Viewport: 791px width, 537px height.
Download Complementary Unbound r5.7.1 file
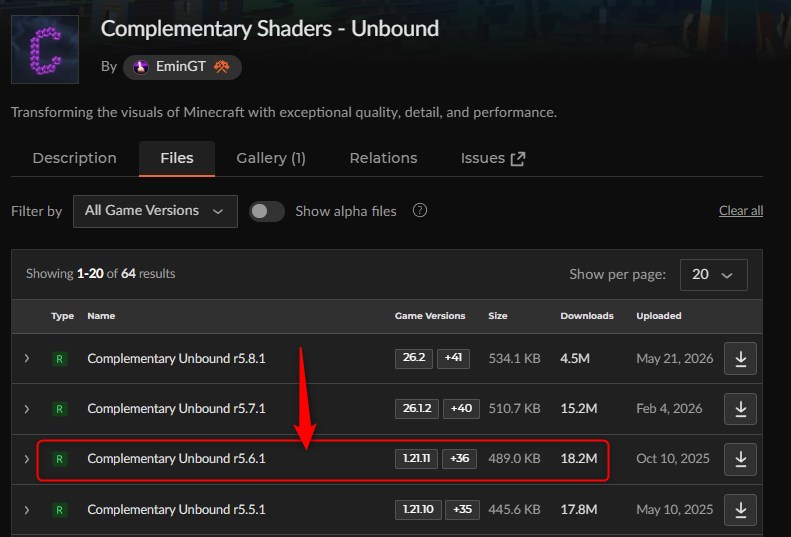[x=740, y=409]
